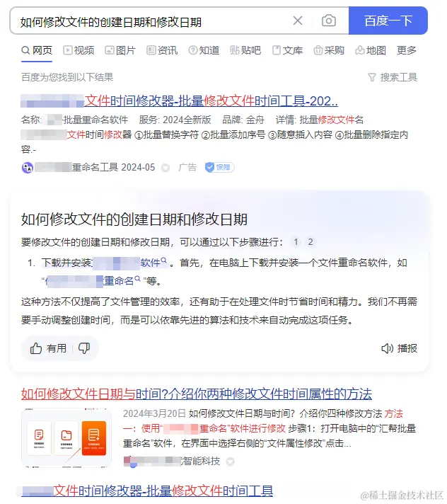This screenshot has height=504, width=447.
Task: Open 搜索工具 filter icon
Action: tap(371, 77)
